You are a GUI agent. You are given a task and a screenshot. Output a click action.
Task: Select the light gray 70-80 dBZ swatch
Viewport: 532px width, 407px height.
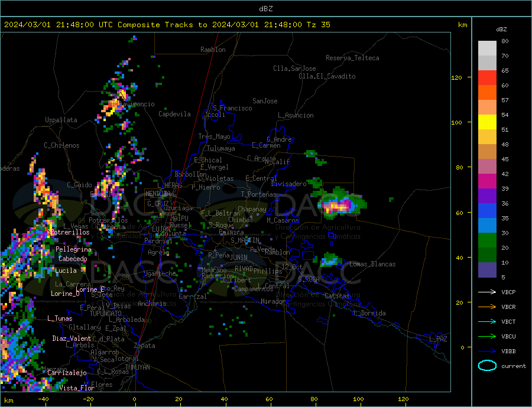(x=487, y=48)
